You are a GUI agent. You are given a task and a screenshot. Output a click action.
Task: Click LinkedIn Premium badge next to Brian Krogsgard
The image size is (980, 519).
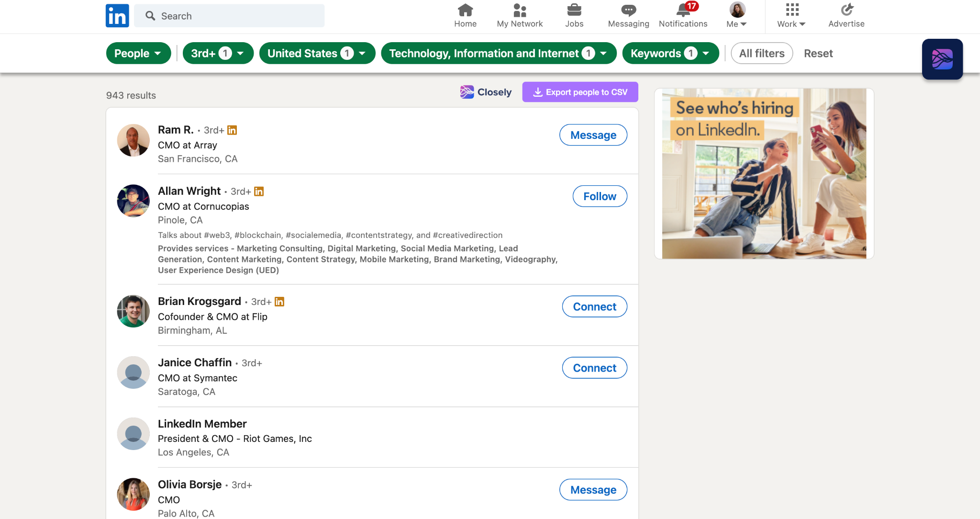(x=279, y=302)
